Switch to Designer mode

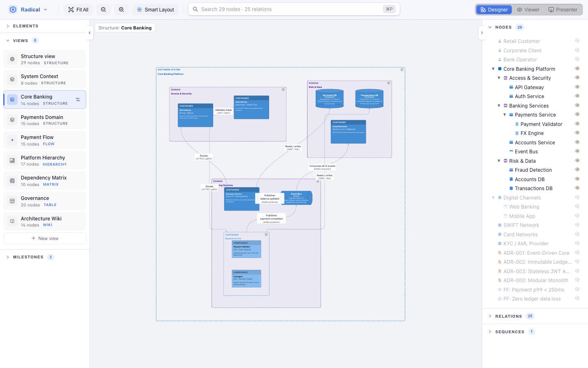[x=494, y=9]
